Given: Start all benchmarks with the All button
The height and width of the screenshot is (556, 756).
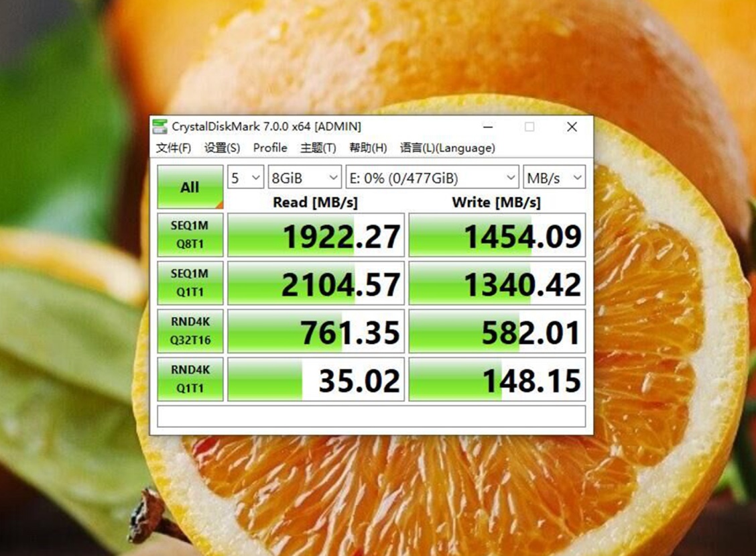Looking at the screenshot, I should (x=190, y=186).
